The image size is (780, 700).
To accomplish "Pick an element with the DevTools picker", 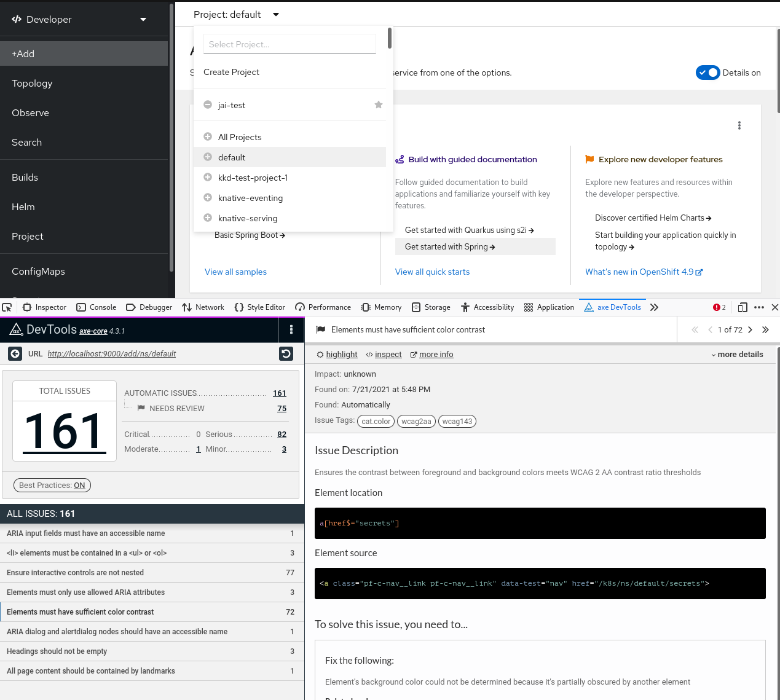I will (7, 307).
